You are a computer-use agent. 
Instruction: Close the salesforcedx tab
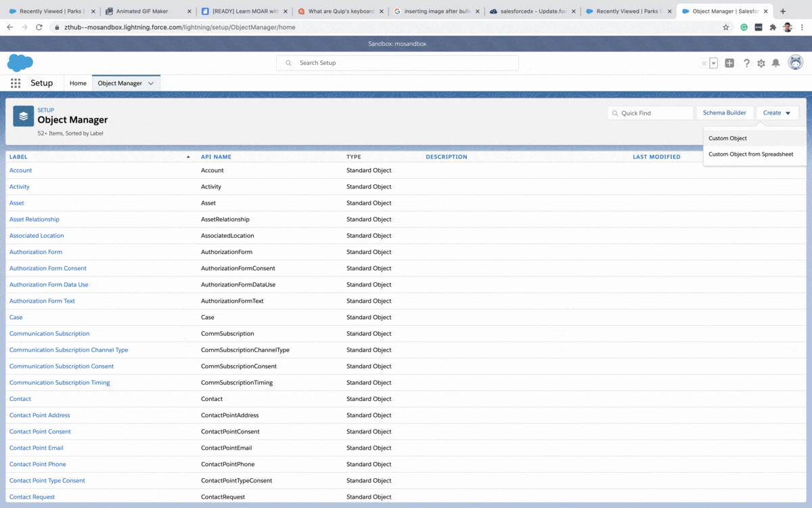click(x=574, y=12)
